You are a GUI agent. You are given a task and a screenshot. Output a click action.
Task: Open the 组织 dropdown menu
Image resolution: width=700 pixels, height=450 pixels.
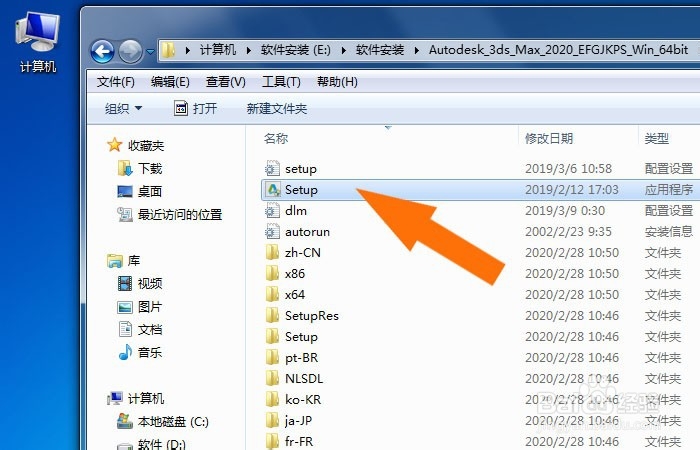[x=123, y=108]
